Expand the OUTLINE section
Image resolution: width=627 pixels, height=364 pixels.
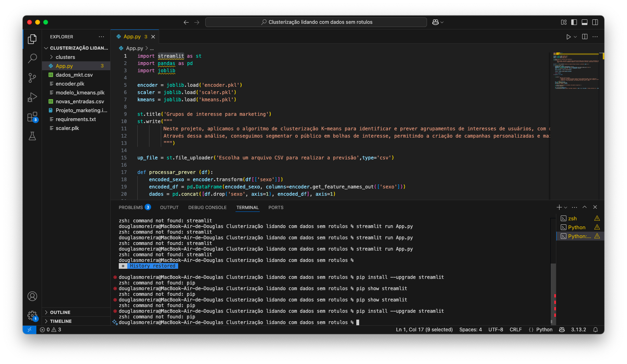76,312
